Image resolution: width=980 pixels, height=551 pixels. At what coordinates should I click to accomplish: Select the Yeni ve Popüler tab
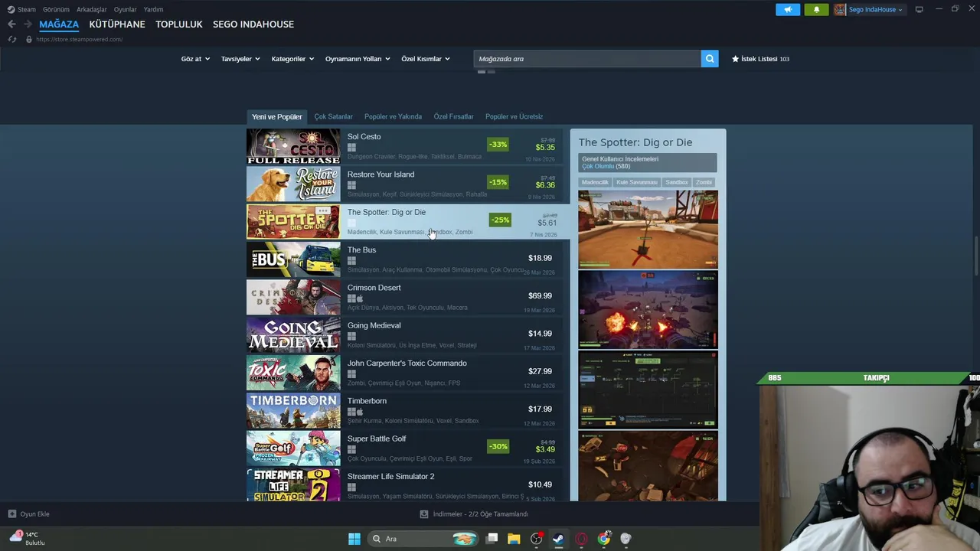point(277,116)
